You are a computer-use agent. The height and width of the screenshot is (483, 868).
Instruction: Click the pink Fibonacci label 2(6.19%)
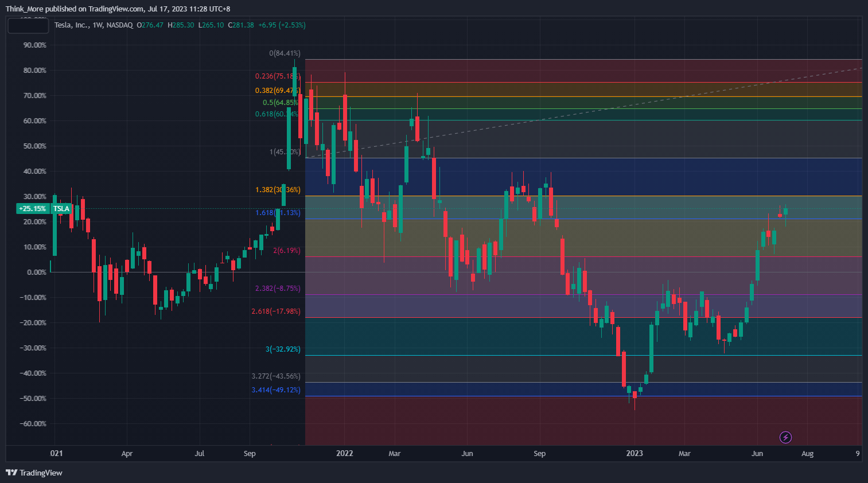pos(287,251)
